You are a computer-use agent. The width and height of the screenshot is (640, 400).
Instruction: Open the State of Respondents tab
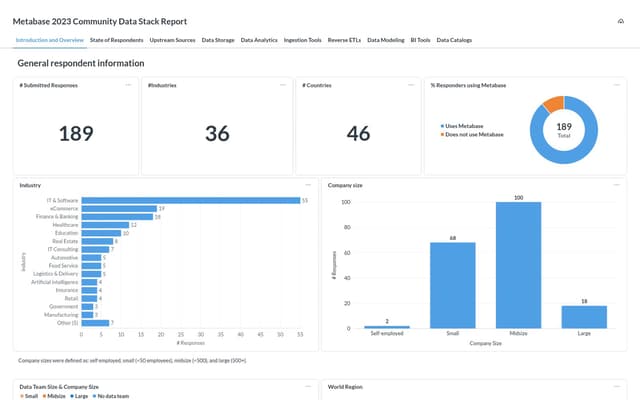click(x=116, y=40)
